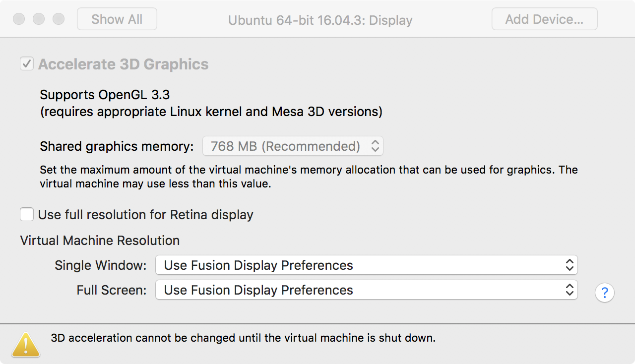635x364 pixels.
Task: Click the help question mark button
Action: 604,293
